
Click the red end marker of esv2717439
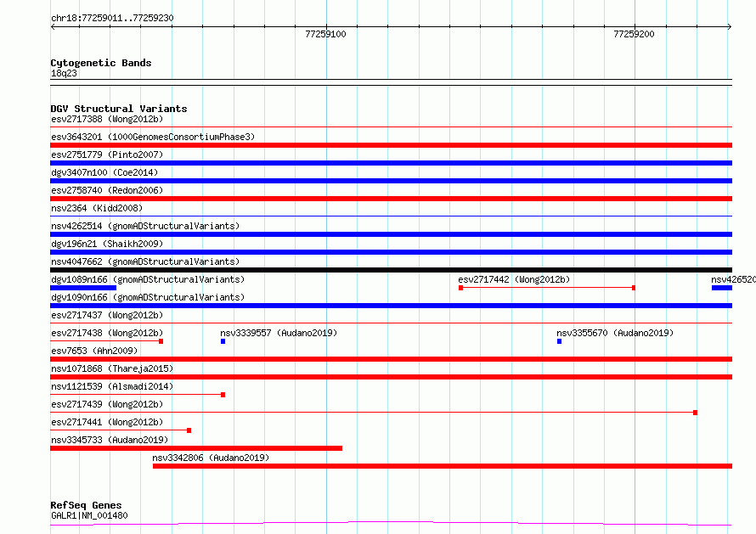pyautogui.click(x=695, y=413)
